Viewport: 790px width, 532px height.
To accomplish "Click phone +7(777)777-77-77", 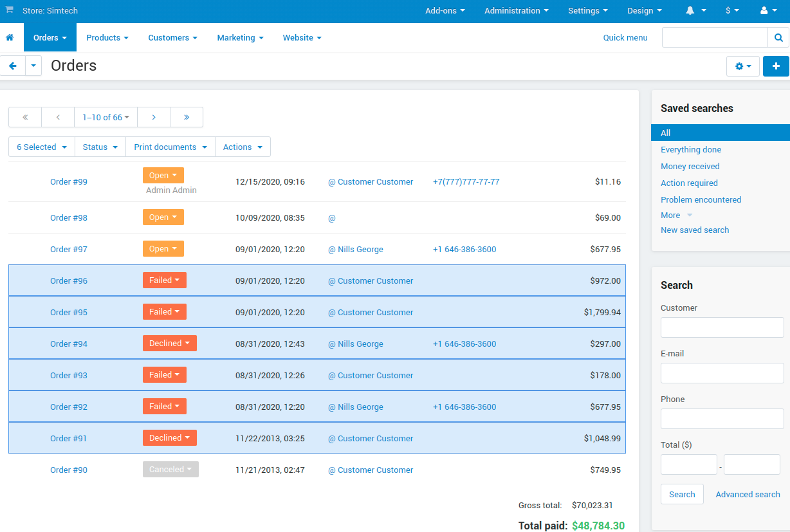I will [466, 182].
